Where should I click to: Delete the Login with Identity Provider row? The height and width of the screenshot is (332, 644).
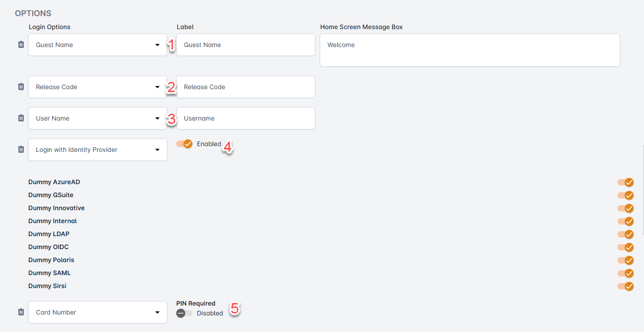pyautogui.click(x=21, y=150)
